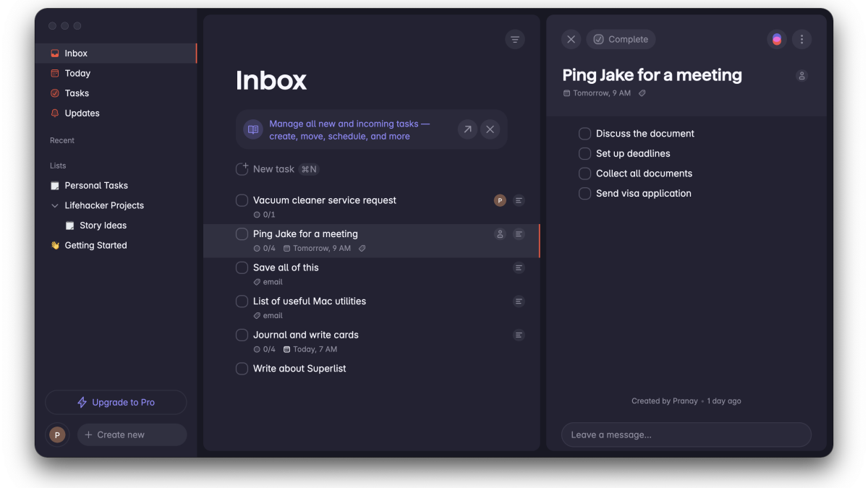
Task: Open the profile avatar menu
Action: [57, 435]
